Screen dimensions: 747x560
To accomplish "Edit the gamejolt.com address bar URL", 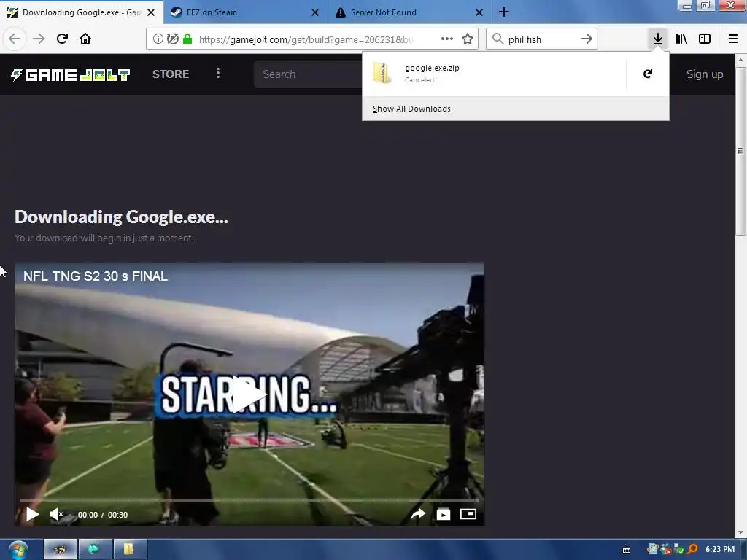I will (x=306, y=39).
